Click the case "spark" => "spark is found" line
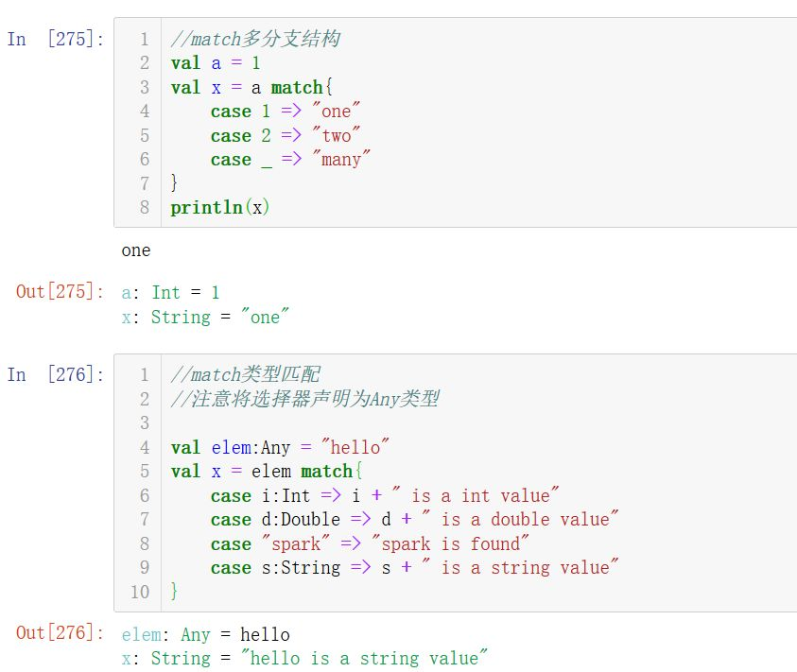The height and width of the screenshot is (672, 797). [x=370, y=543]
